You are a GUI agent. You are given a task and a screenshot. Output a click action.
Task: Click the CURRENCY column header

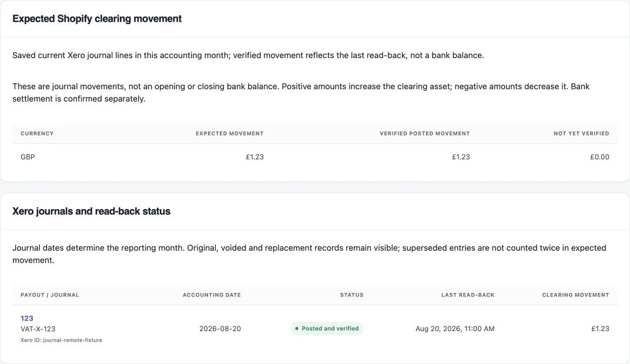tap(37, 133)
